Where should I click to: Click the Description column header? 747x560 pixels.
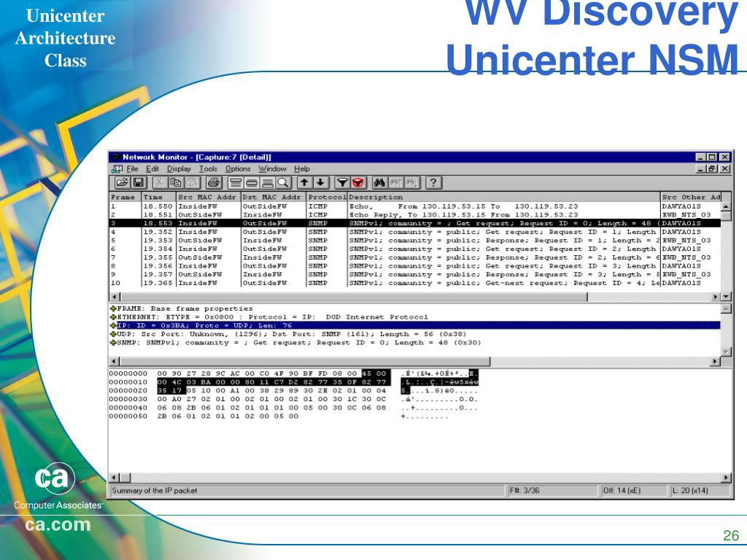click(x=503, y=197)
